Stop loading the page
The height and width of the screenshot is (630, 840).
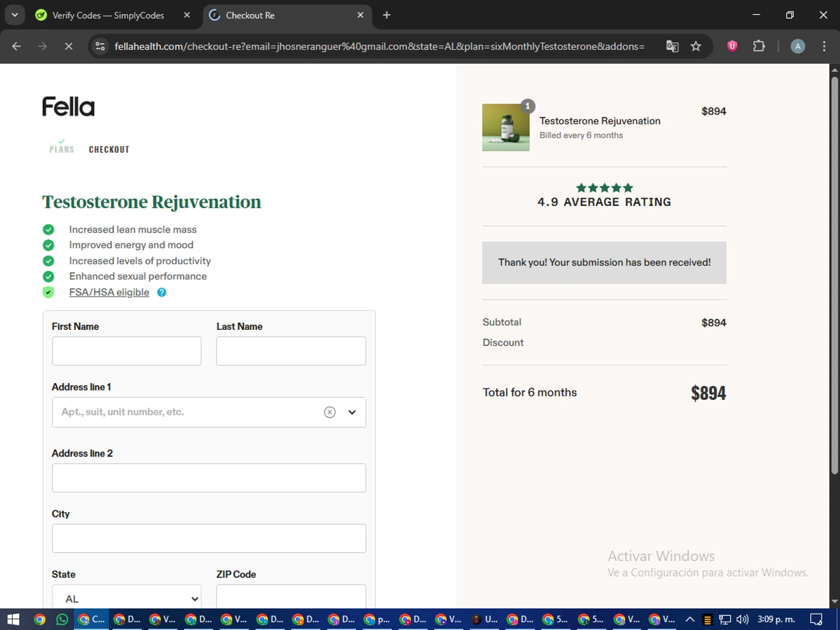[x=69, y=46]
